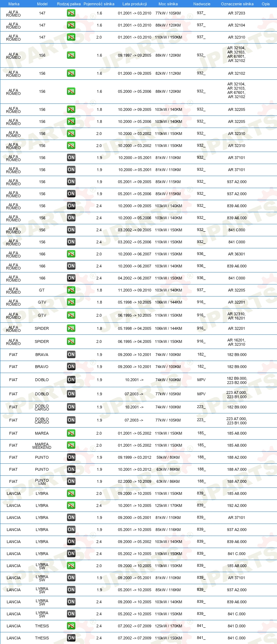Click the Marka column header
Image resolution: width=277 pixels, height=644 pixels.
click(14, 4)
